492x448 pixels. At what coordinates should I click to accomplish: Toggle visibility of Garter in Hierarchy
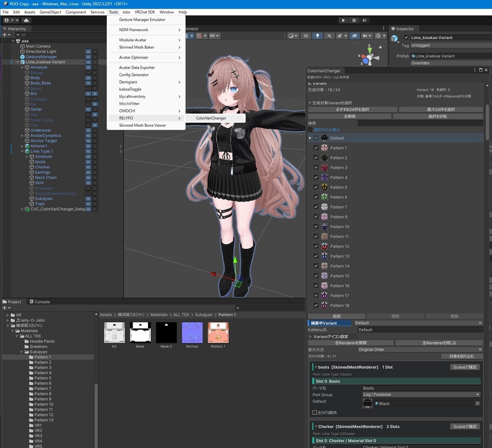(x=88, y=109)
